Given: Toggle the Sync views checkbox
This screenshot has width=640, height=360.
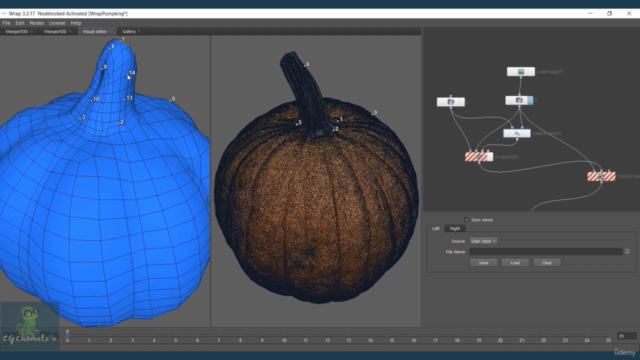Looking at the screenshot, I should pos(467,220).
